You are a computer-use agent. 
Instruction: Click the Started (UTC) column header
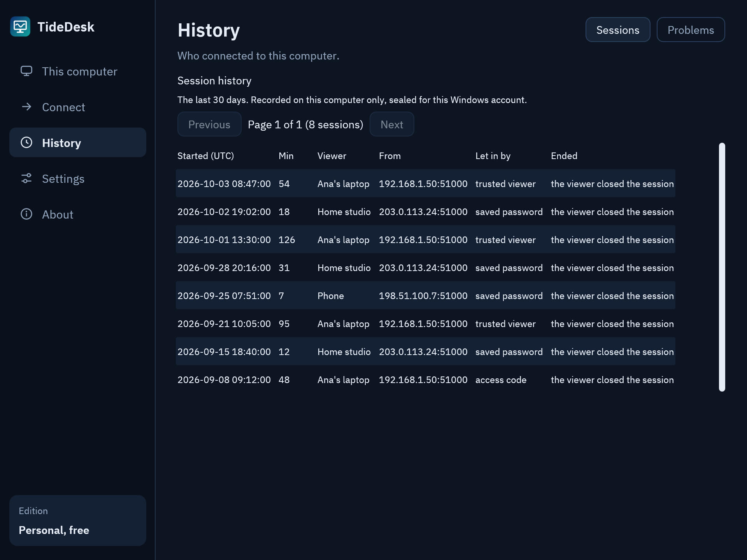[x=205, y=156]
